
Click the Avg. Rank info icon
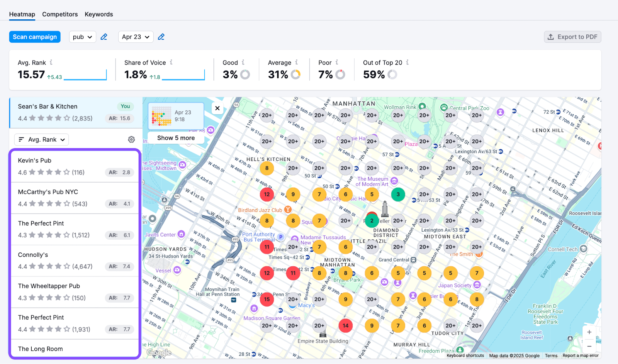pos(51,62)
